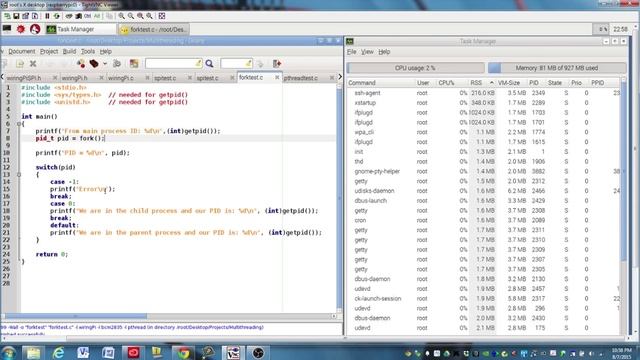Image resolution: width=640 pixels, height=360 pixels.
Task: Toggle RSS column sort order
Action: pyautogui.click(x=482, y=83)
